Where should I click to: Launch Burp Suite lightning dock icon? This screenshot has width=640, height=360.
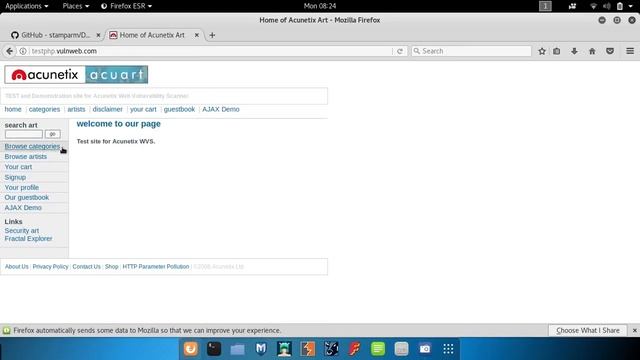coord(308,349)
